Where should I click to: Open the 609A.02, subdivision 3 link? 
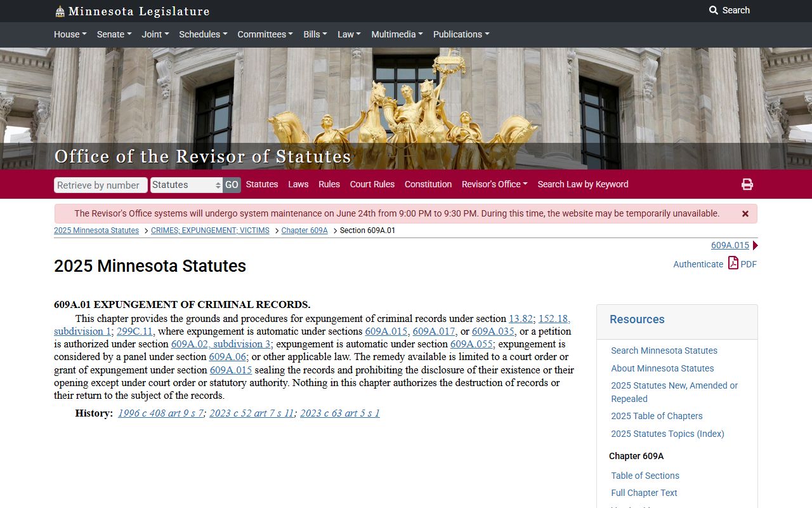221,344
